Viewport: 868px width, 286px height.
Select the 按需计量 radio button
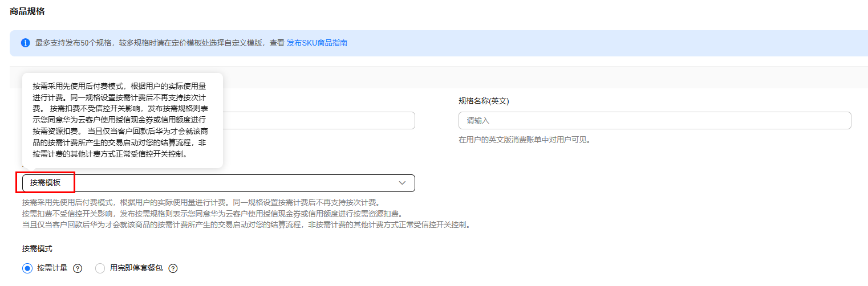pos(27,268)
